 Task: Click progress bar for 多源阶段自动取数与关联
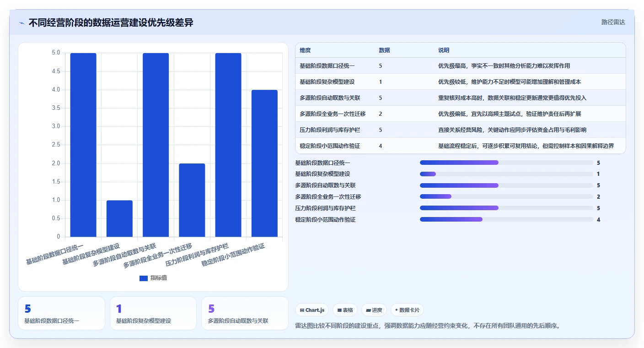(x=506, y=185)
